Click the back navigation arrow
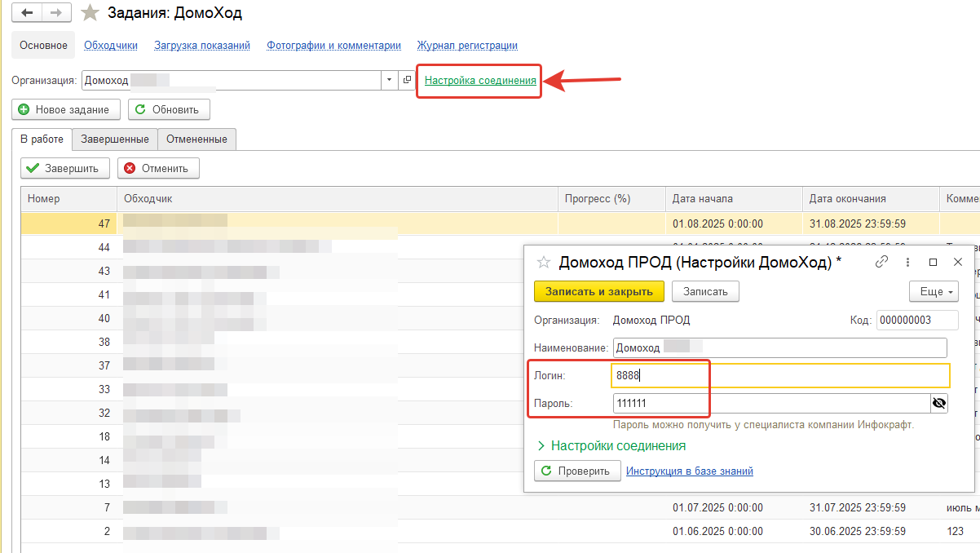 coord(27,13)
